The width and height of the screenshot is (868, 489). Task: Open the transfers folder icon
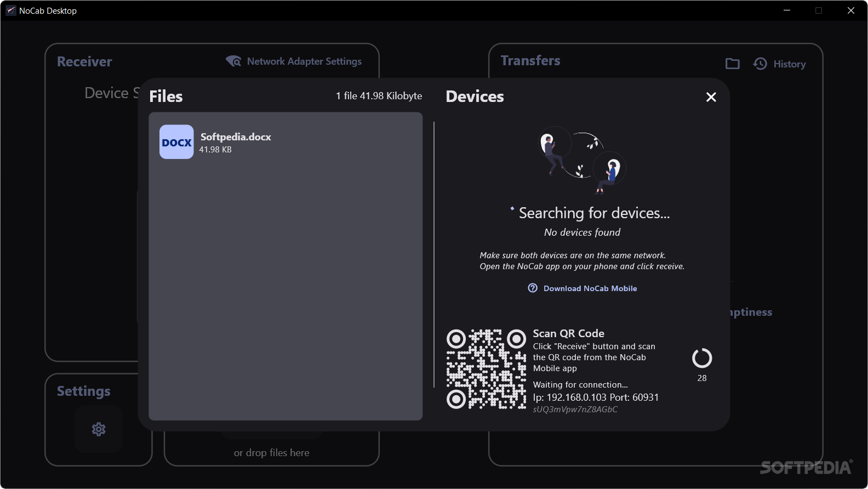(x=732, y=64)
